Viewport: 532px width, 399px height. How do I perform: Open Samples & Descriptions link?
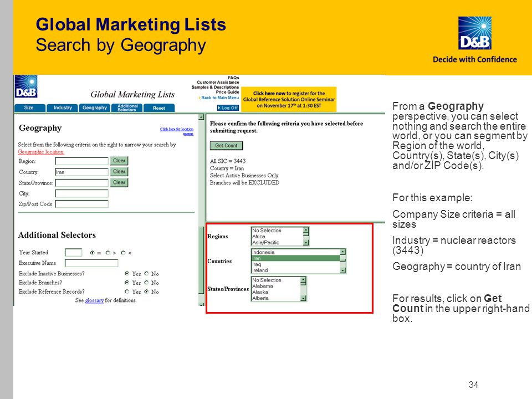(x=215, y=87)
